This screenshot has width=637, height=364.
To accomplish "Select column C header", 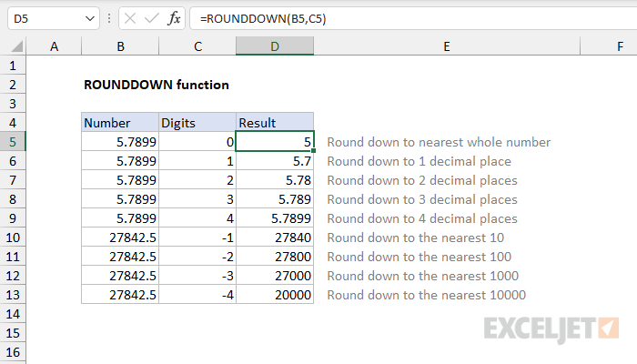I will (197, 46).
